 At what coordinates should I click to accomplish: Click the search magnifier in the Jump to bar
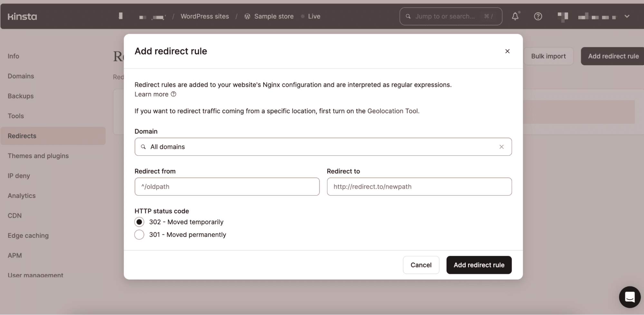point(408,16)
